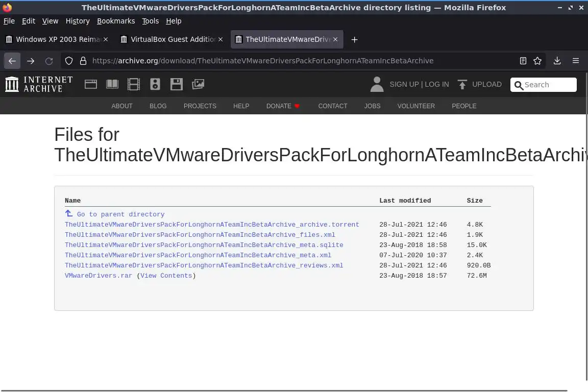Open the View menu
Screen dimensions: 588x392
coord(50,21)
